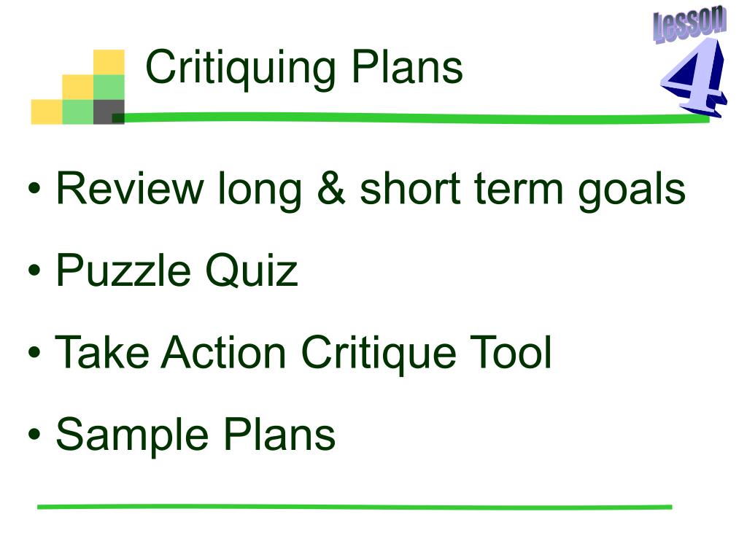Click the bullet dot before Take Action
Screen dimensions: 747x560
point(34,353)
